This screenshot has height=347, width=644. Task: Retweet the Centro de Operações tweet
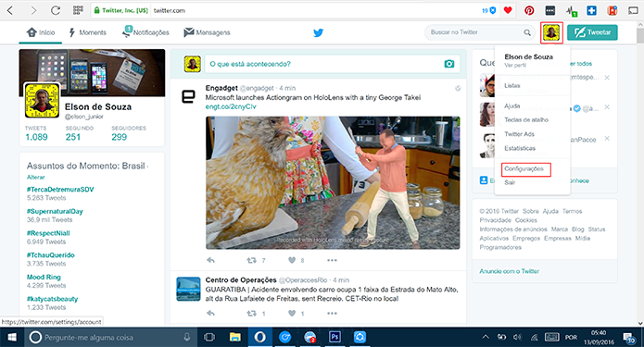coord(251,314)
